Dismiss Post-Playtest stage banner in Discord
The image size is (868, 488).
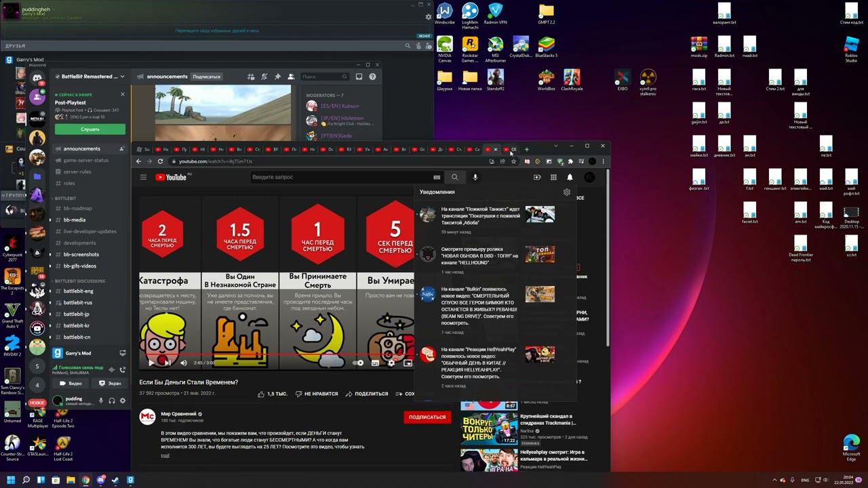click(x=123, y=94)
